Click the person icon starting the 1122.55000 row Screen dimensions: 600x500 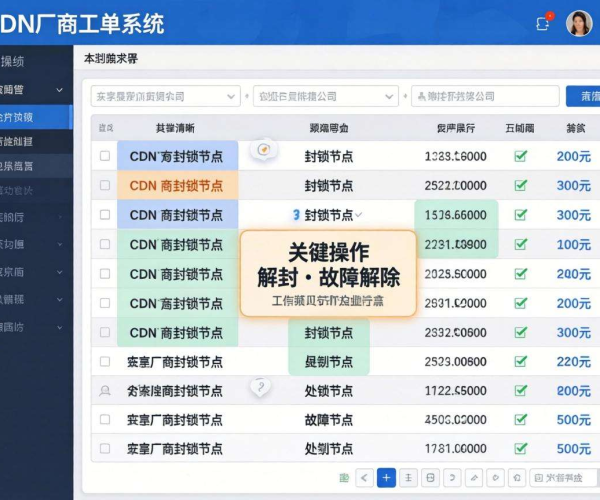click(104, 391)
